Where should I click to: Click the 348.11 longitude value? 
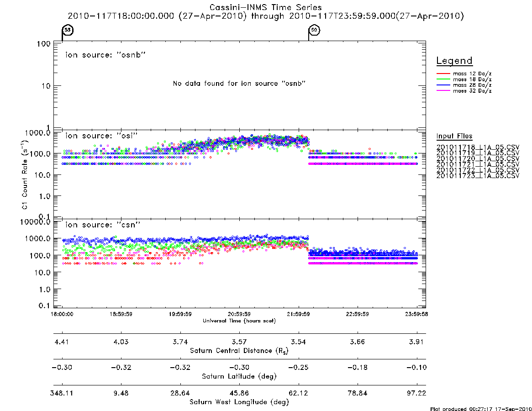click(x=62, y=393)
